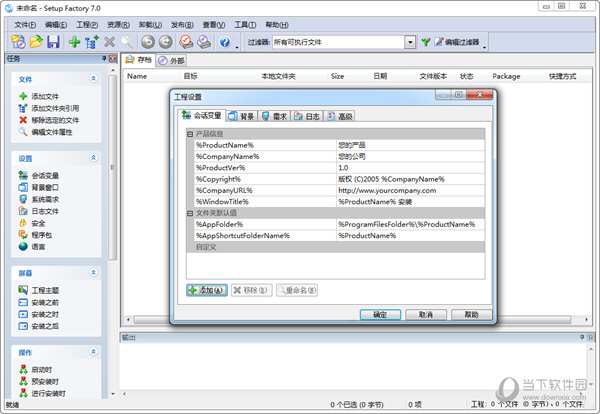
Task: Collapse the 文件 task pane section
Action: (x=93, y=78)
